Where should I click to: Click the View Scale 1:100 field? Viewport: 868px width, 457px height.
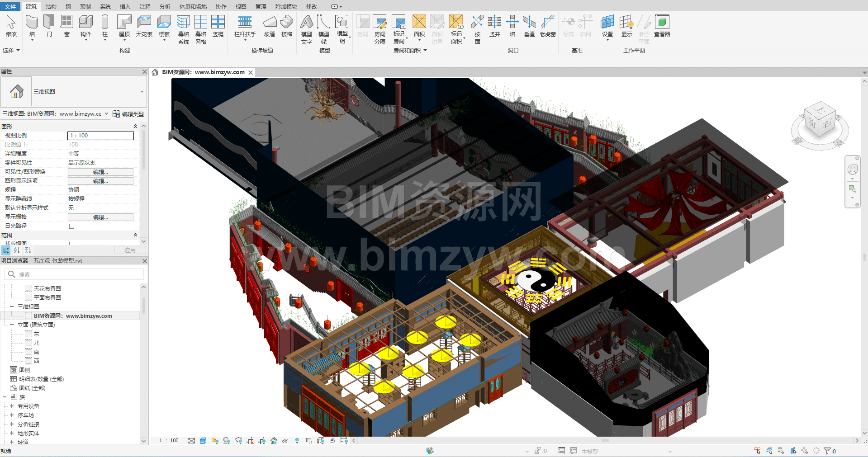(100, 136)
